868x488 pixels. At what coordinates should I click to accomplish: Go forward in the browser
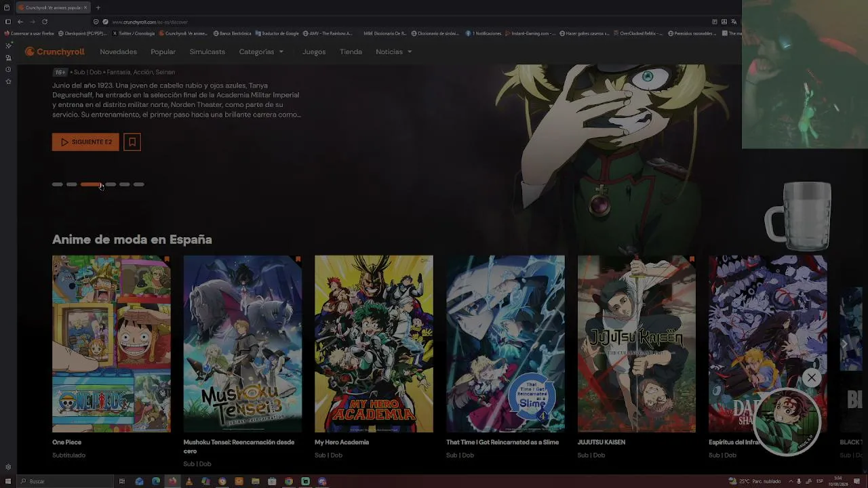[x=32, y=22]
